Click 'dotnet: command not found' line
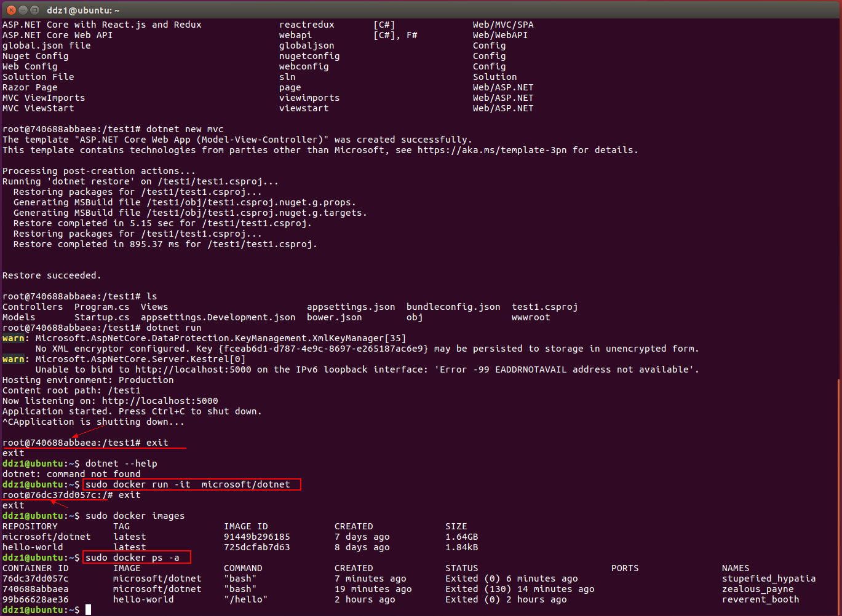 71,474
